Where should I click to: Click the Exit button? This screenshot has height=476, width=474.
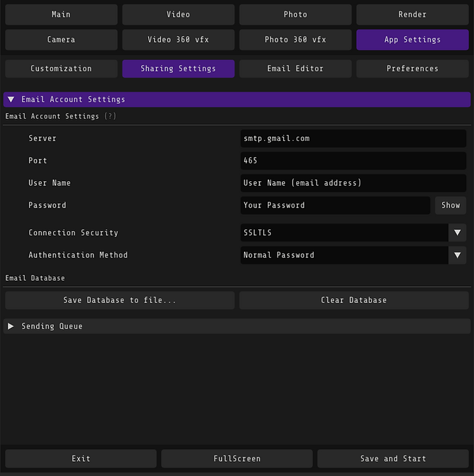81,459
